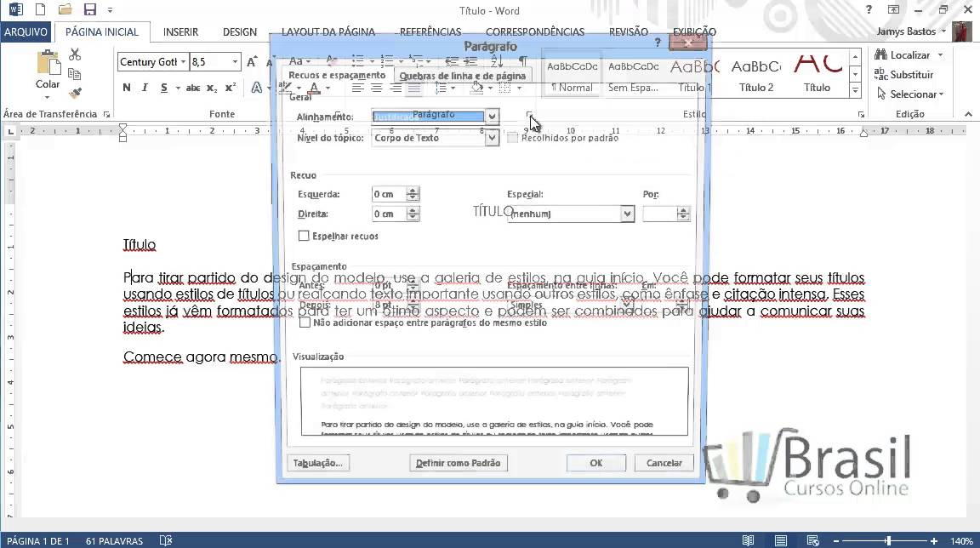Switch to the LAYOUT DA PÁGINA tab
This screenshot has height=548, width=980.
pyautogui.click(x=328, y=31)
